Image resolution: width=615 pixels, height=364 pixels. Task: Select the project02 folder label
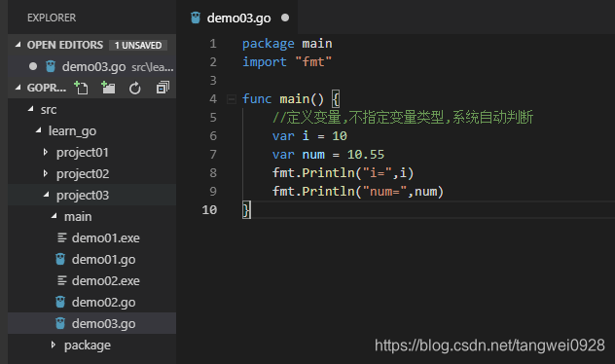pos(83,174)
